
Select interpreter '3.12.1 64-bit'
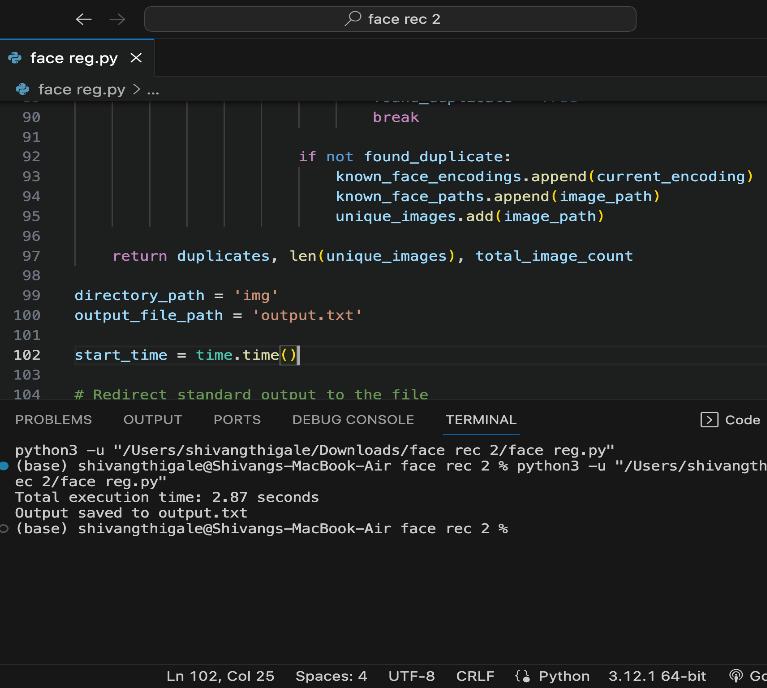pyautogui.click(x=657, y=676)
